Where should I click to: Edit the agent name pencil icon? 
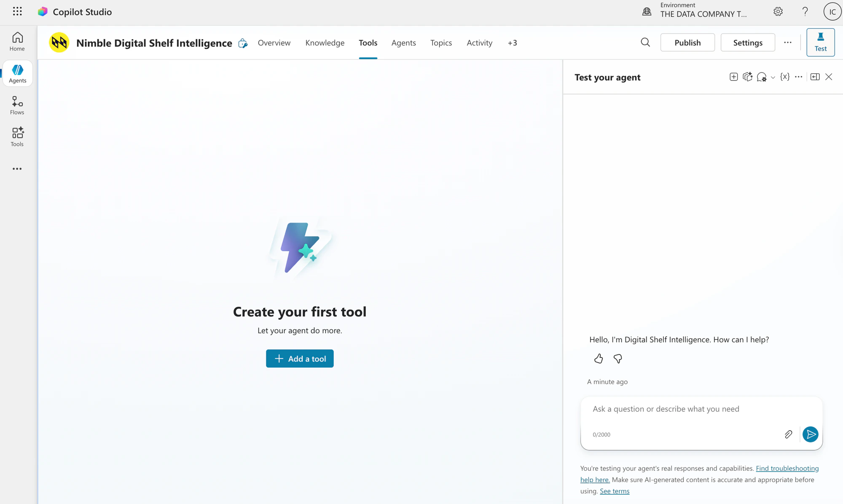coord(243,43)
